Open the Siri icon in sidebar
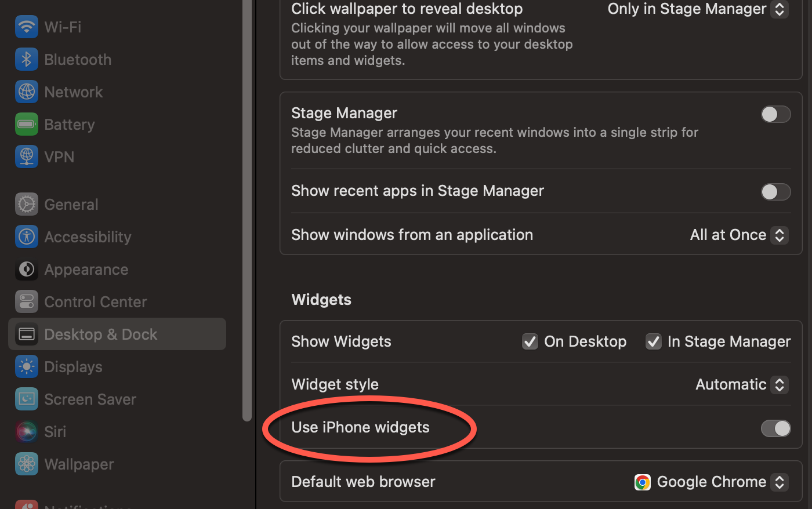This screenshot has width=812, height=509. (x=27, y=432)
